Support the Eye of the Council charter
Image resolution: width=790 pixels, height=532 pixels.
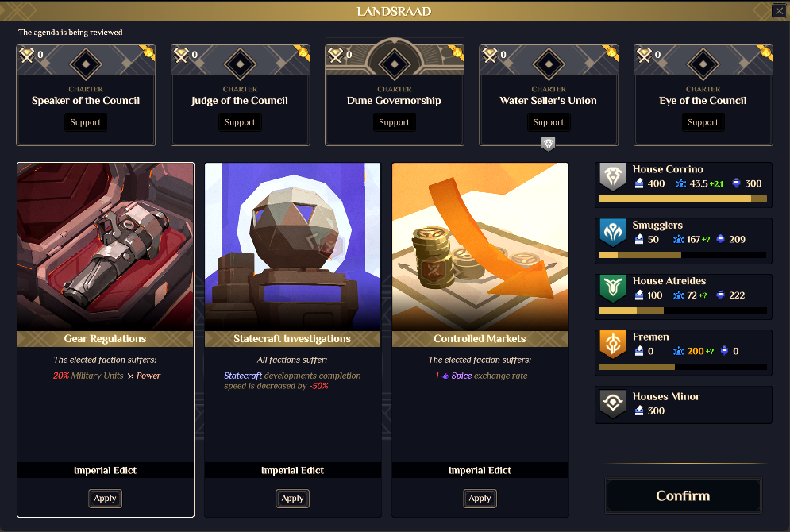click(x=703, y=122)
